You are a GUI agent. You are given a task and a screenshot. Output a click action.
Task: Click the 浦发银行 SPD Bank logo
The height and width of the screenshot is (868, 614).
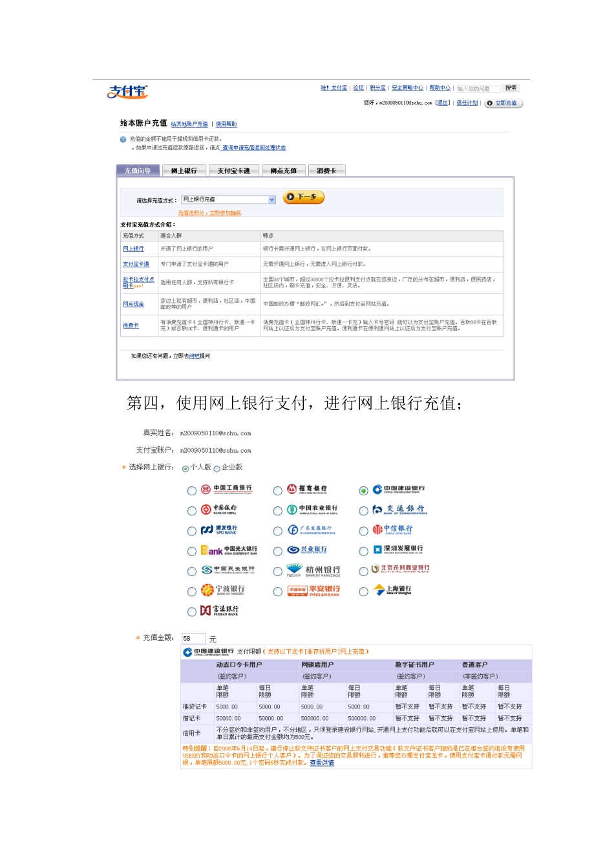pos(219,530)
